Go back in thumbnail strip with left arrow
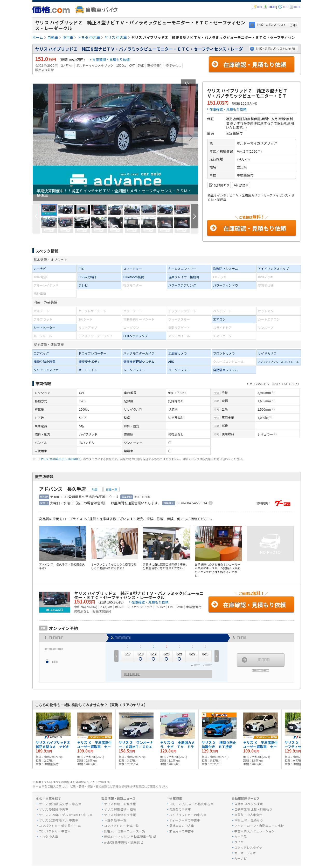Viewport: 333px width, 868px height. click(36, 216)
